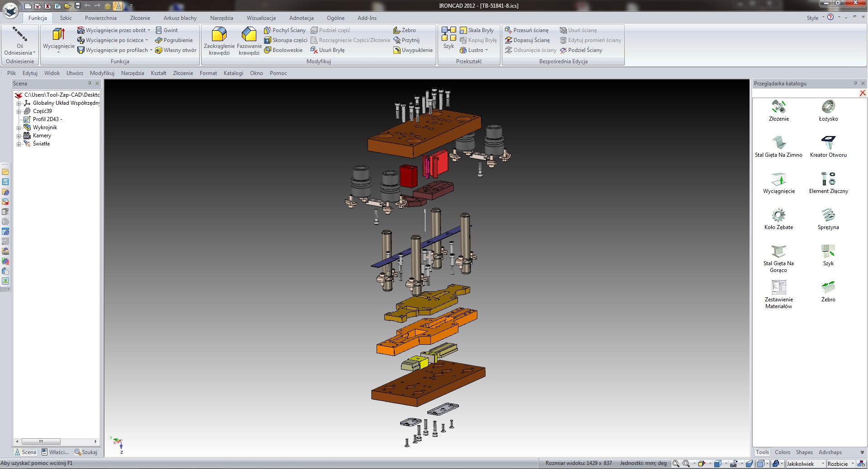Screen dimensions: 868x469
Task: Switch to the Shapes catalog tab
Action: [804, 452]
